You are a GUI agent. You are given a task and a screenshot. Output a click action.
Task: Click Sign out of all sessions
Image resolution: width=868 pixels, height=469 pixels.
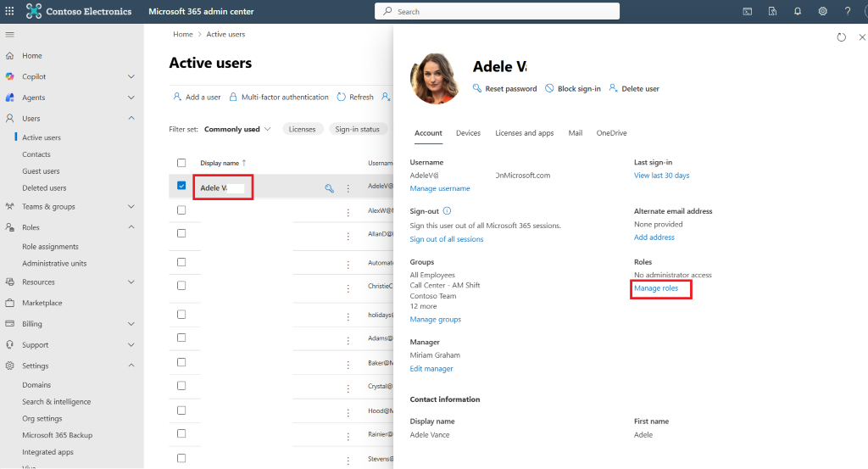click(x=447, y=239)
